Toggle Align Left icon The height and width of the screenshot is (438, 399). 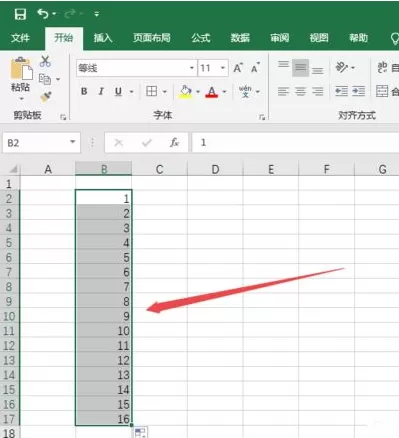pos(283,91)
